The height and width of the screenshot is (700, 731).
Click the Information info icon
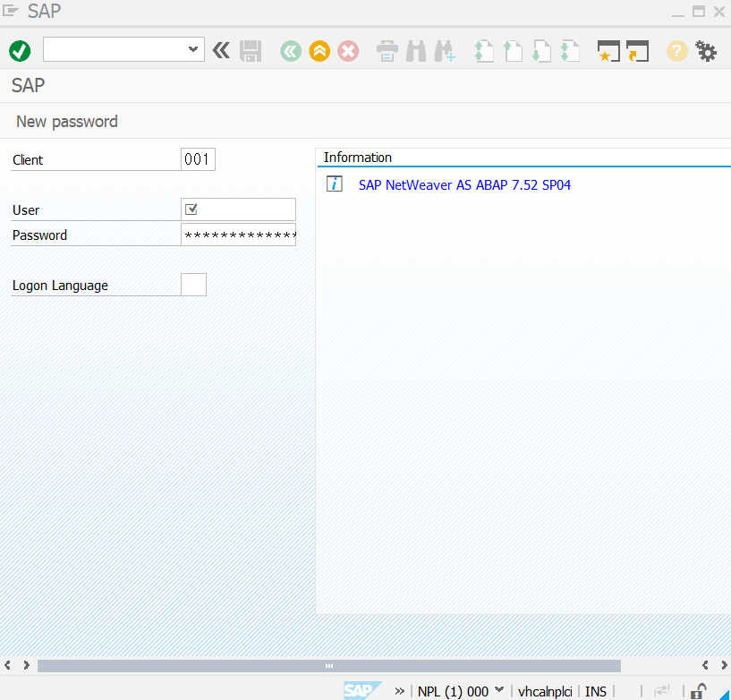335,184
